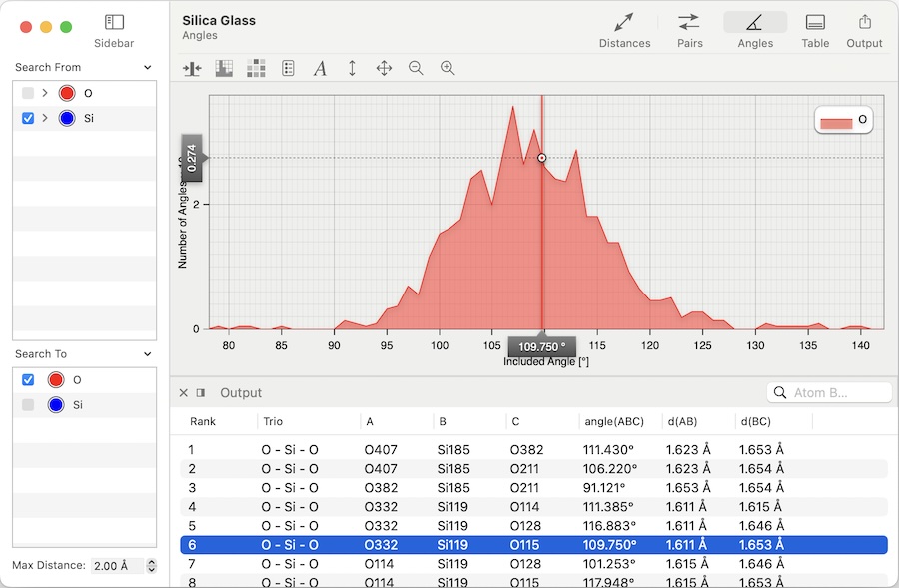899x588 pixels.
Task: Expand the Si element in Search From
Action: pos(45,118)
